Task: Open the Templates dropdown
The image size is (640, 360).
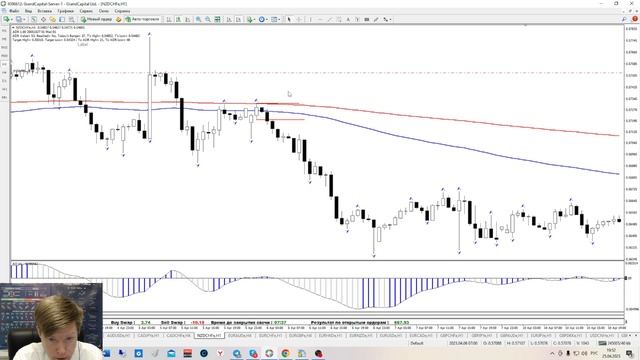Action: point(276,19)
